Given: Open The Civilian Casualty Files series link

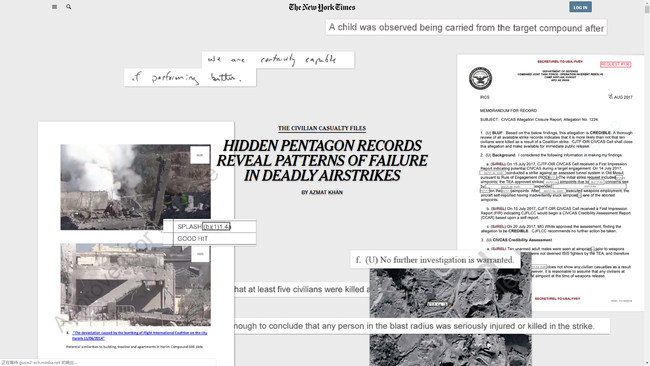Looking at the screenshot, I should (x=322, y=128).
